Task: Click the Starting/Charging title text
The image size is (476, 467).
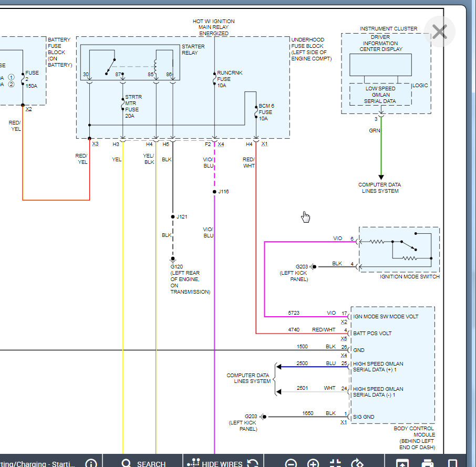Action: [37, 464]
